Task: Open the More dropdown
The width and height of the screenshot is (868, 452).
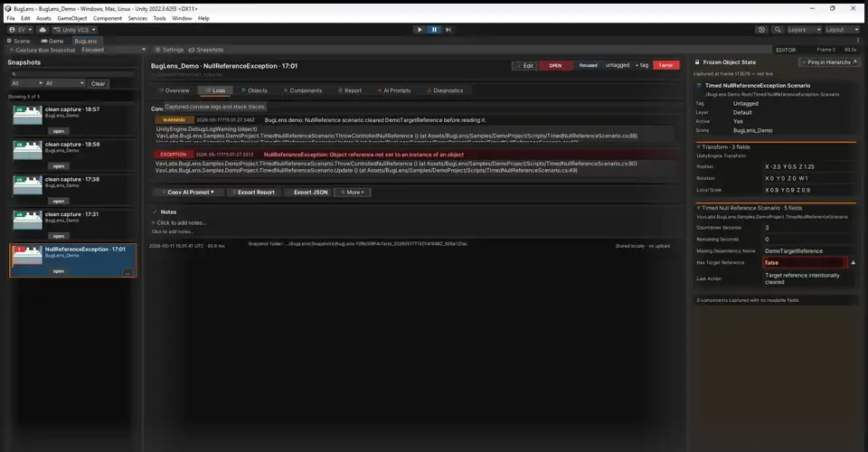Action: (x=353, y=193)
